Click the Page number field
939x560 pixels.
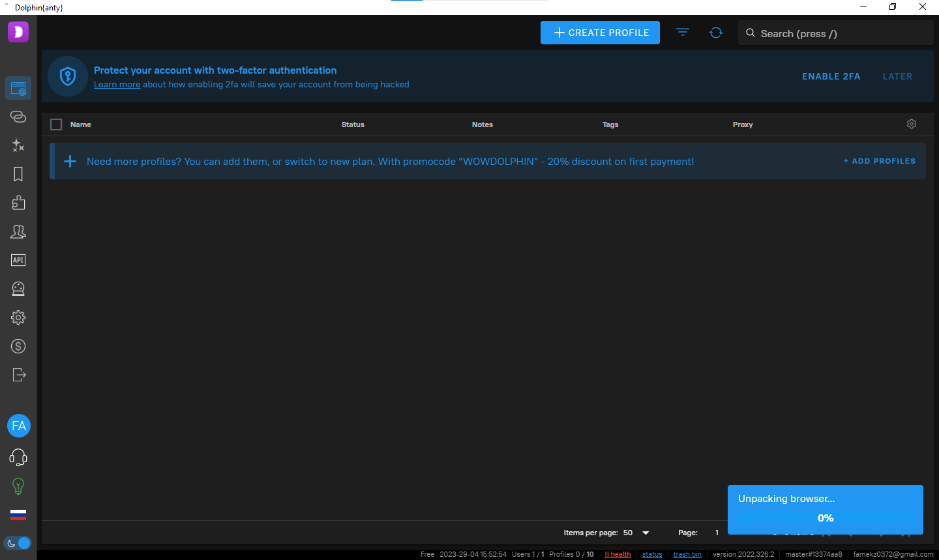tap(717, 533)
